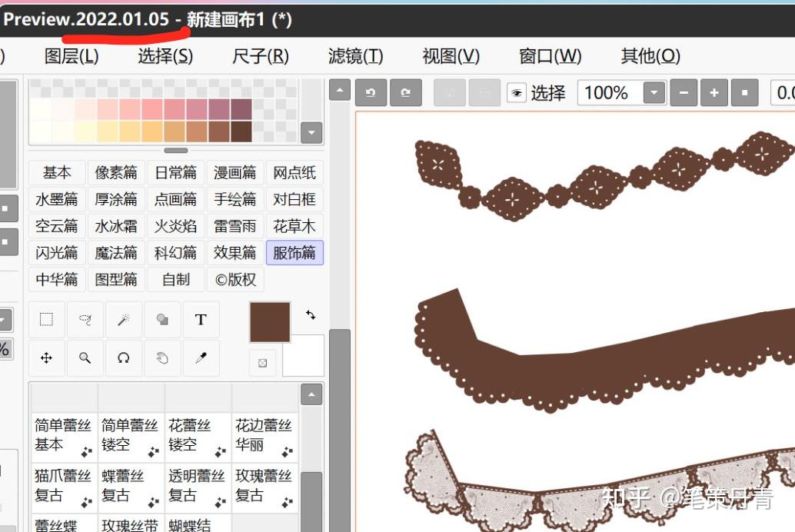Switch to the 自制 brush category
This screenshot has width=795, height=532.
pos(175,279)
